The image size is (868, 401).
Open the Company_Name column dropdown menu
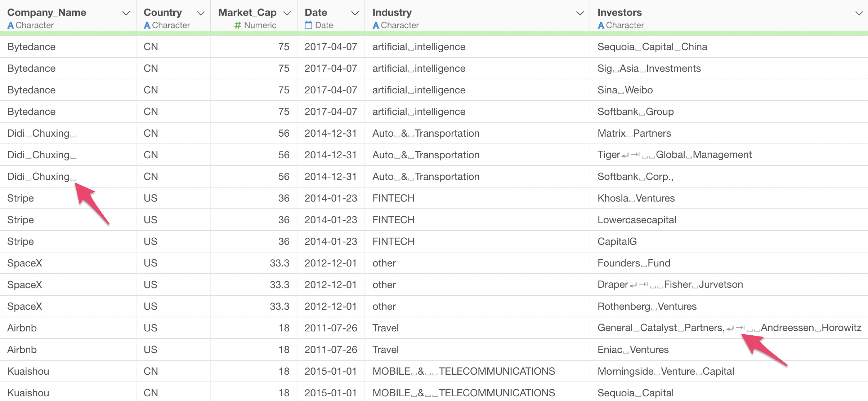(x=126, y=13)
